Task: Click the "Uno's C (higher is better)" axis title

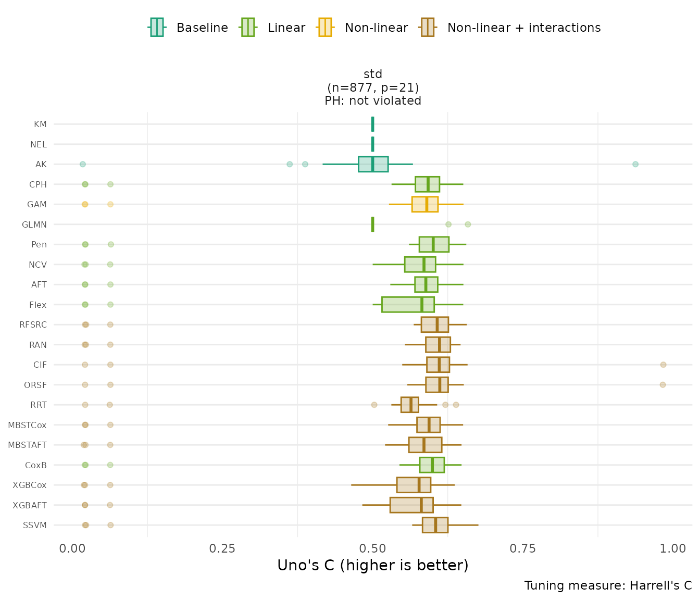Action: [x=373, y=565]
